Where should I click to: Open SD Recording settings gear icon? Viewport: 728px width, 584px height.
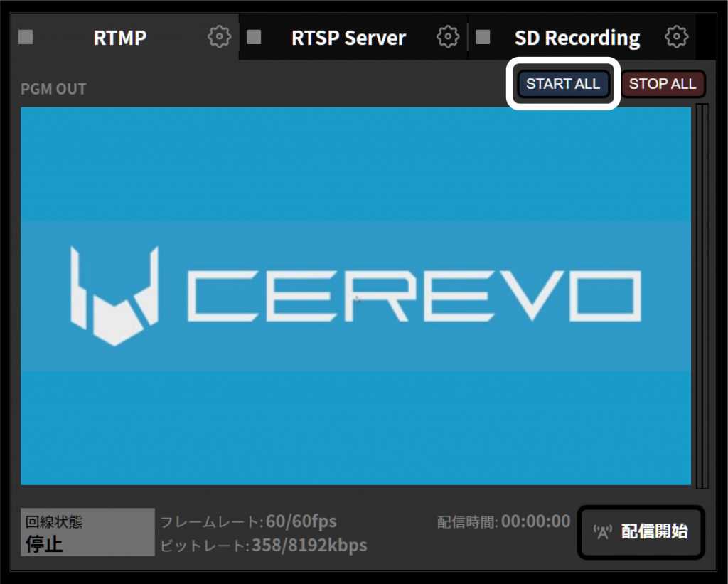[x=677, y=37]
